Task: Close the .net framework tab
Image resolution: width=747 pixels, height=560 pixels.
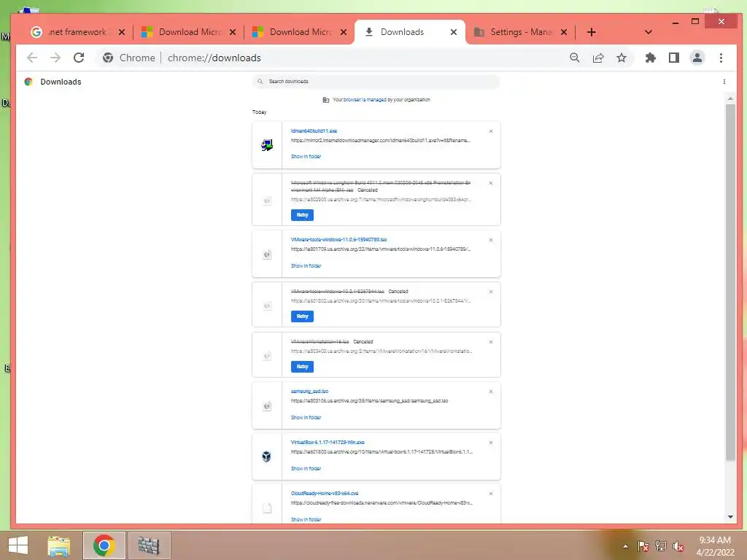Action: pos(122,32)
